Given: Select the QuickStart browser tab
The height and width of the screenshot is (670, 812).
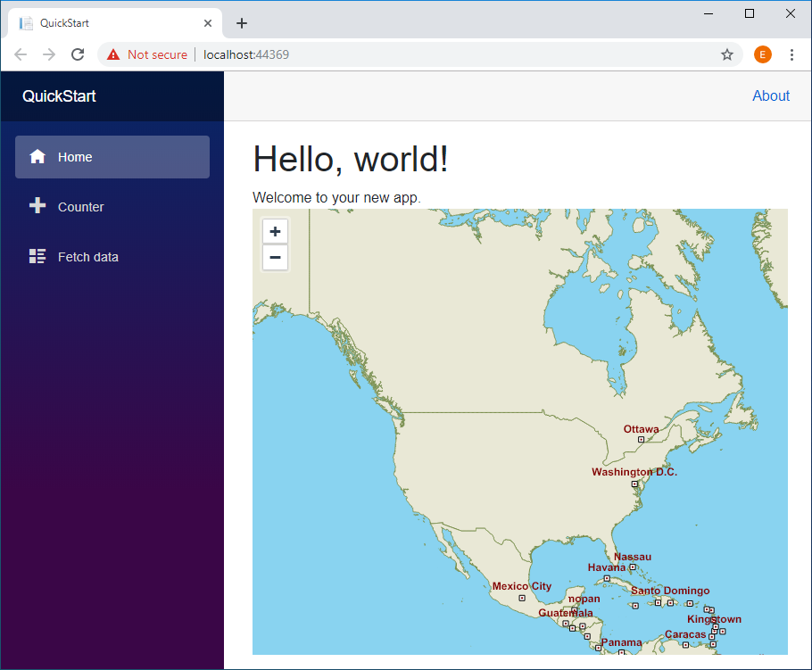Looking at the screenshot, I should pyautogui.click(x=115, y=23).
